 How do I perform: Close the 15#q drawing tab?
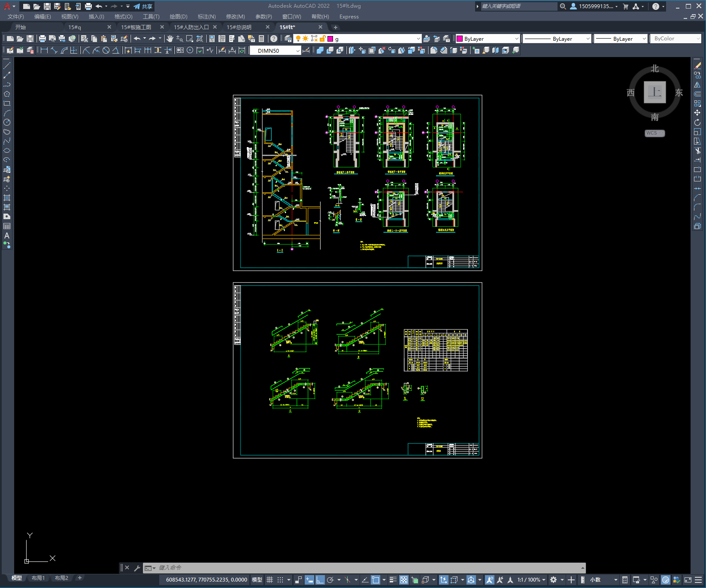click(x=109, y=27)
